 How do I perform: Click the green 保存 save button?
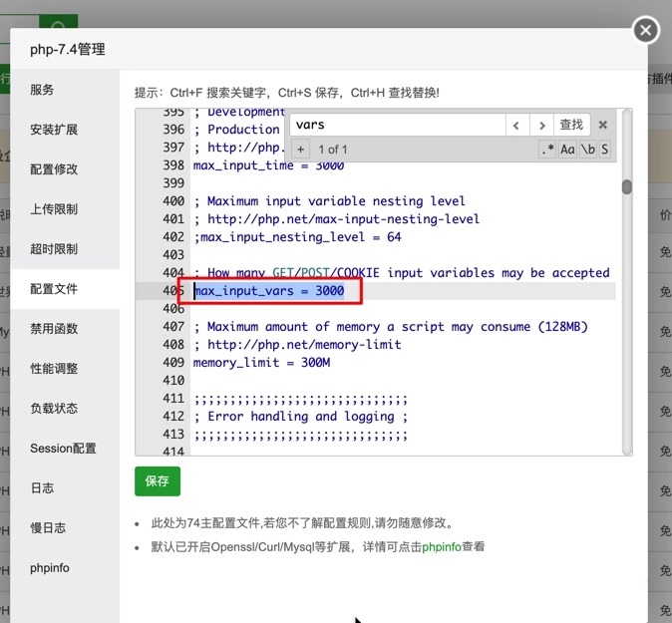158,480
